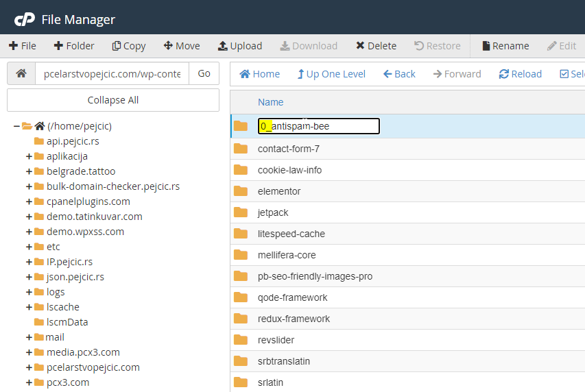Navigate Forward
585x392 pixels.
(457, 74)
